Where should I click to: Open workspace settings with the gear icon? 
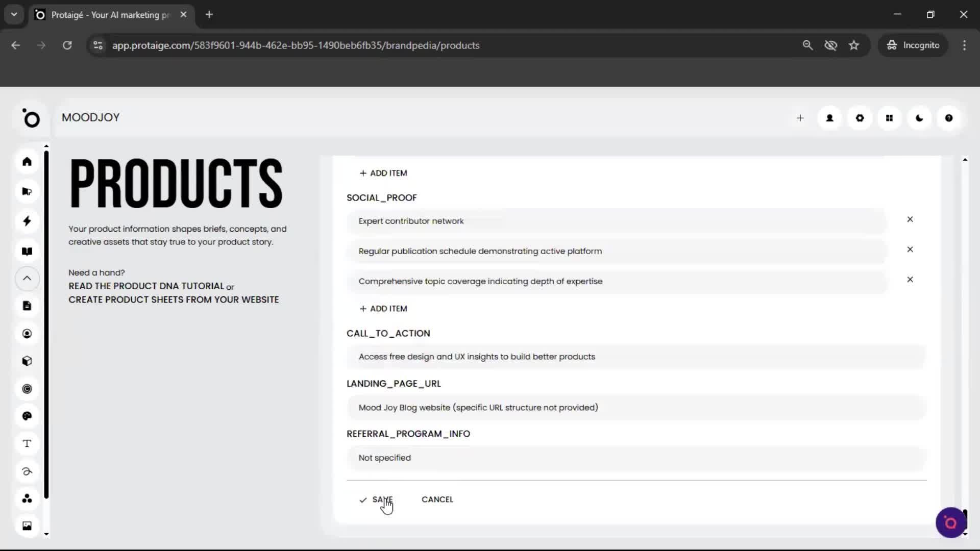pyautogui.click(x=860, y=118)
